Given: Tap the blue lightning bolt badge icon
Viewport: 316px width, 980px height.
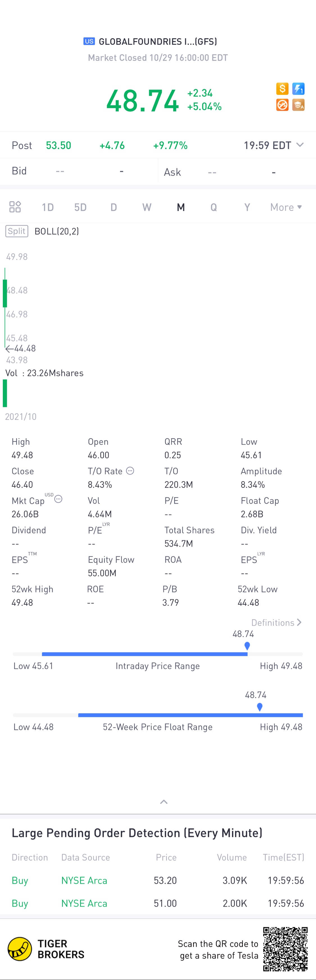Looking at the screenshot, I should pyautogui.click(x=298, y=89).
